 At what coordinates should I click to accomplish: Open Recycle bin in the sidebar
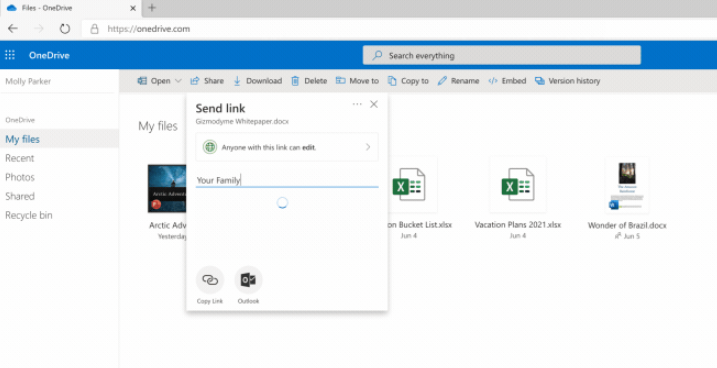point(29,215)
